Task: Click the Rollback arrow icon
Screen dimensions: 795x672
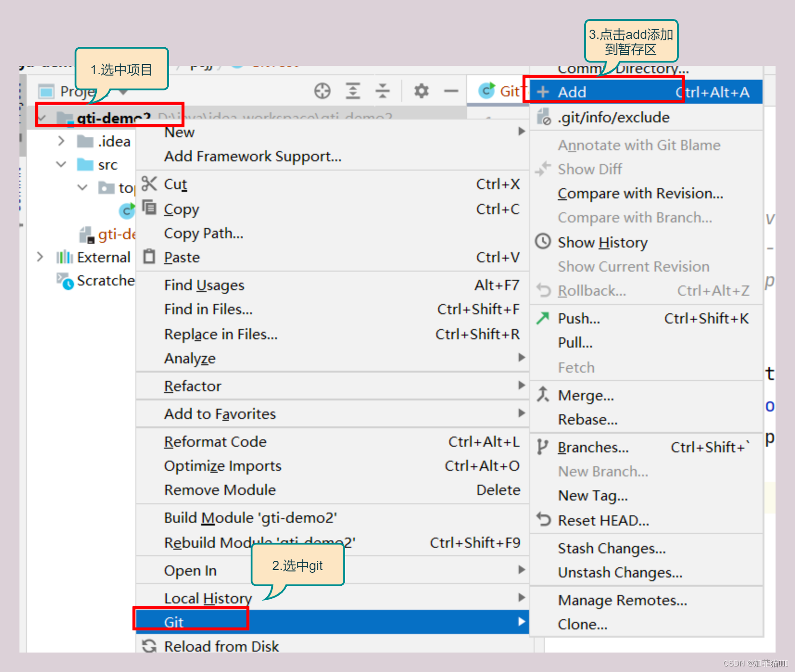Action: (x=543, y=291)
